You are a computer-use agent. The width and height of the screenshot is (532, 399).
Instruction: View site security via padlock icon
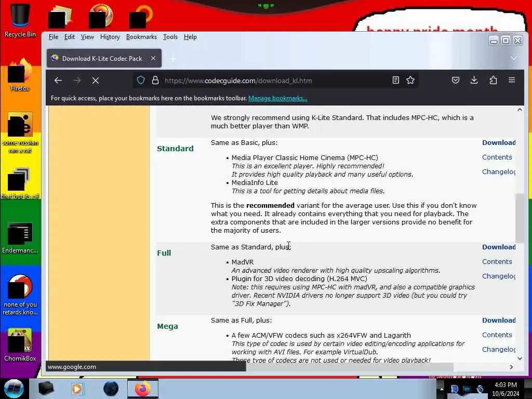click(155, 81)
